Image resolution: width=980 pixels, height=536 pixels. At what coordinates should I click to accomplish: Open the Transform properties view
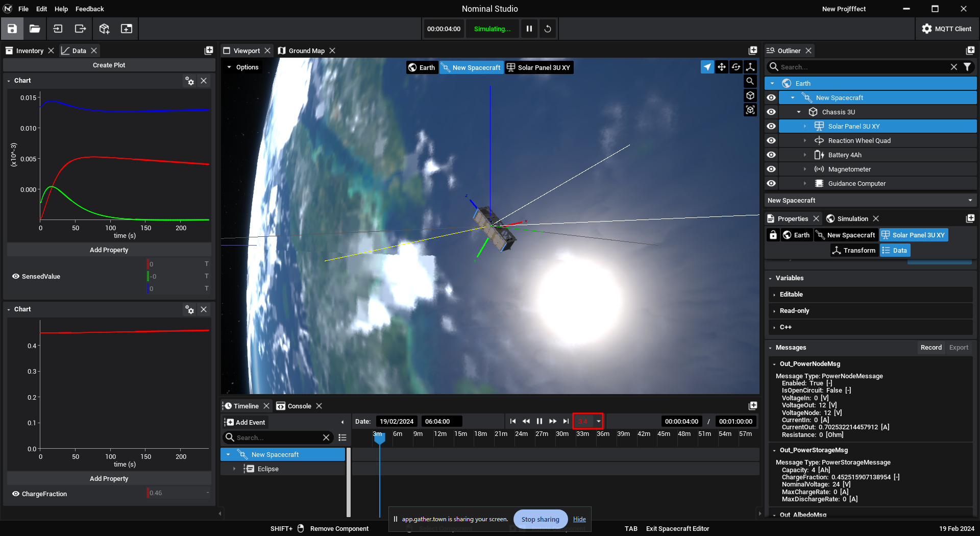(x=854, y=250)
